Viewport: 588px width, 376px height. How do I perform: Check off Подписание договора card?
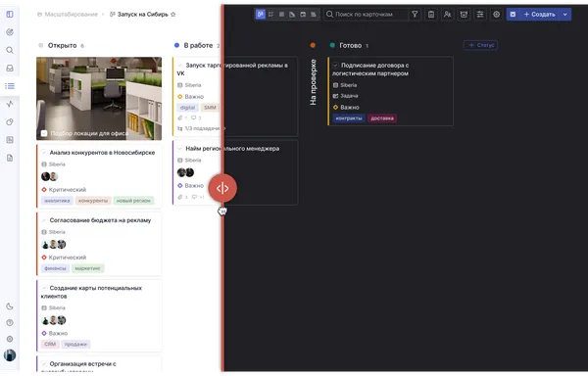(x=335, y=66)
